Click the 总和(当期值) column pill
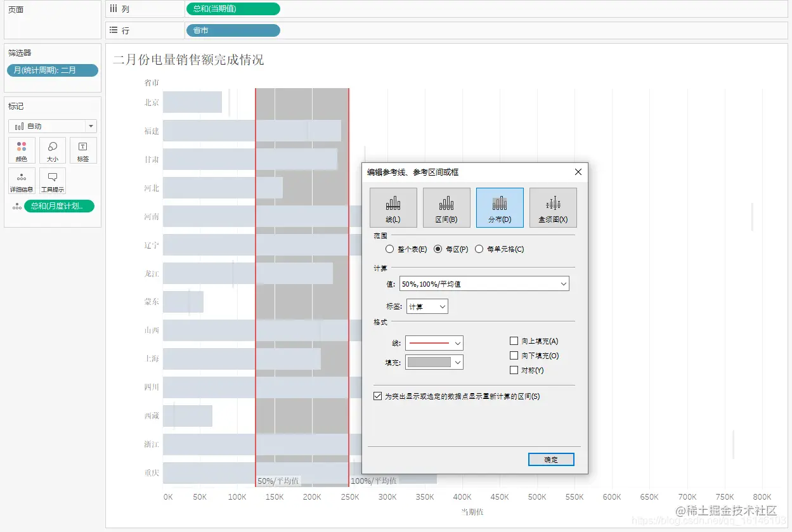The image size is (792, 532). pos(233,9)
